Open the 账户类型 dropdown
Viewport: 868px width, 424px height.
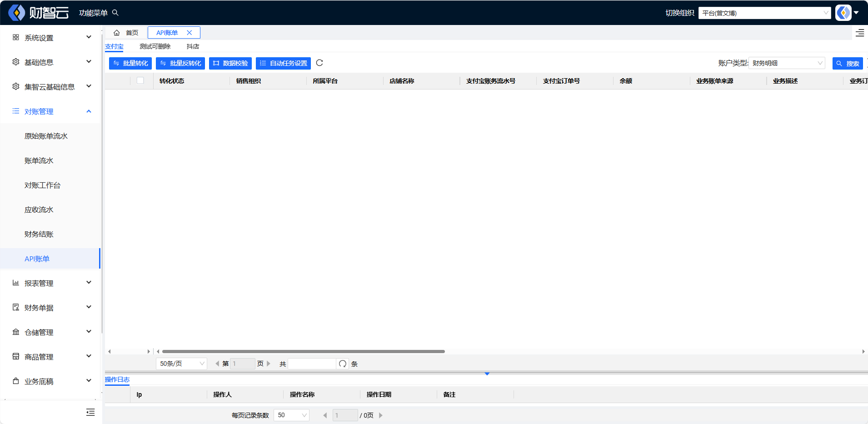click(786, 63)
